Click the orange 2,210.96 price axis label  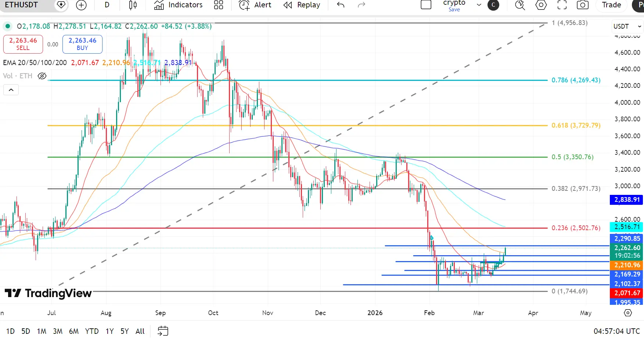(x=627, y=265)
